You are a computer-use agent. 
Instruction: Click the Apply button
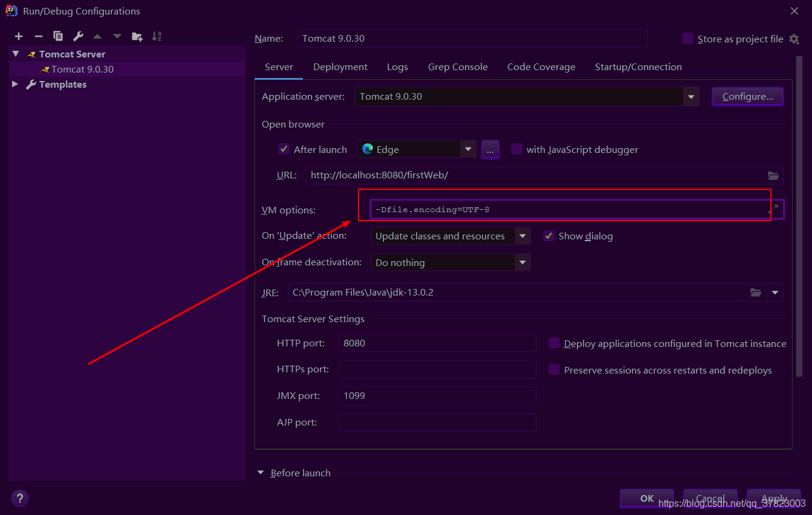774,498
